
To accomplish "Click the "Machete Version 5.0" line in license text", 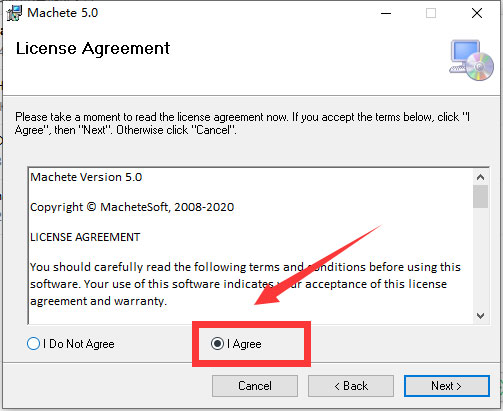I will pos(86,177).
